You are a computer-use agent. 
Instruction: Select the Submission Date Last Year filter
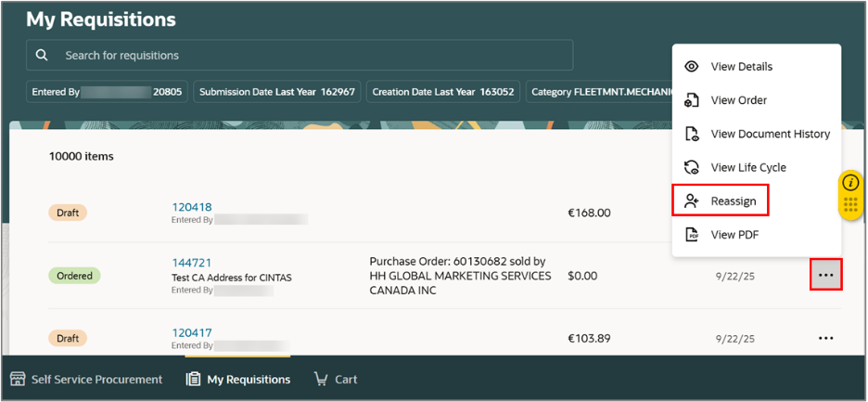[276, 92]
